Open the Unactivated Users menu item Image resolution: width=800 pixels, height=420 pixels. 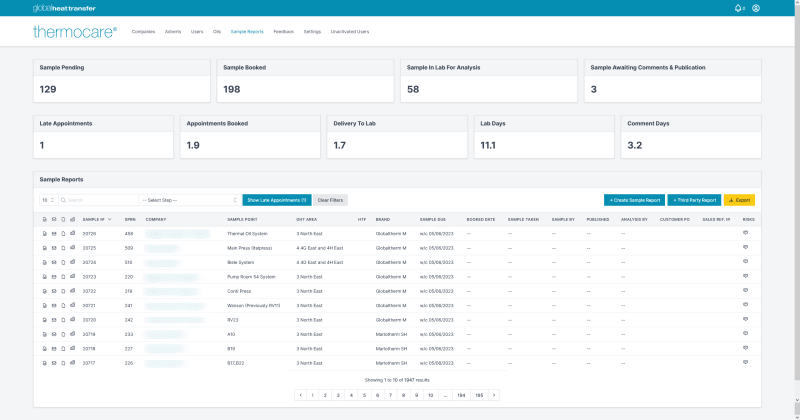coord(349,32)
